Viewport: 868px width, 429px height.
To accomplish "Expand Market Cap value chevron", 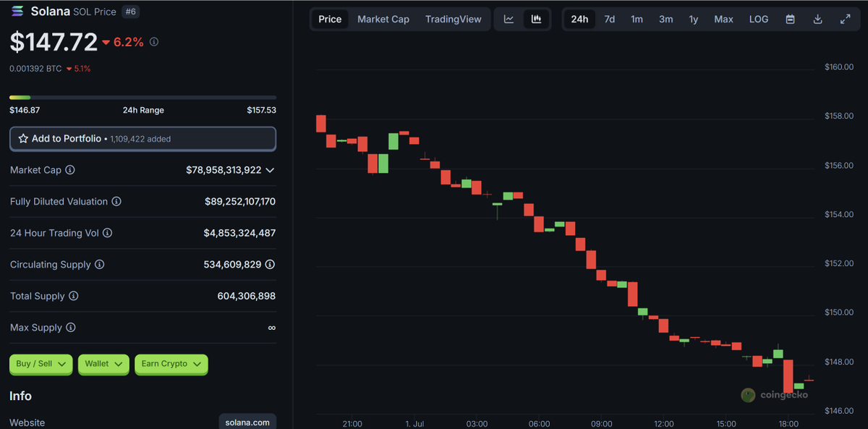I will click(x=270, y=170).
